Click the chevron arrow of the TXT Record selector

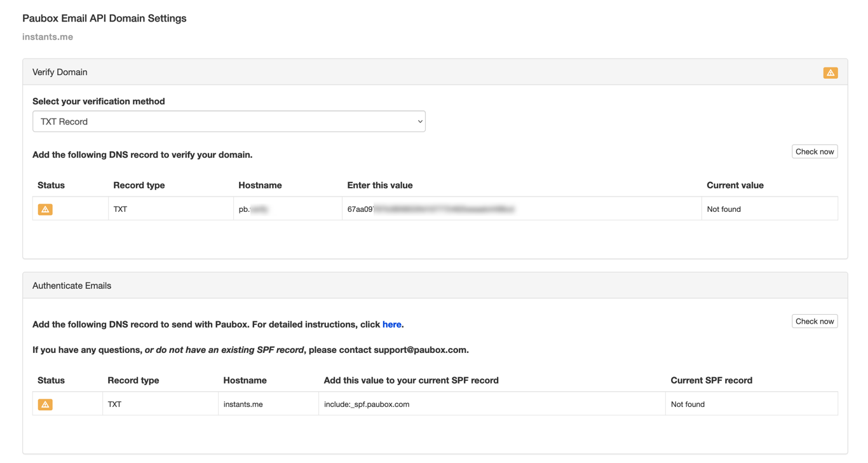point(419,121)
